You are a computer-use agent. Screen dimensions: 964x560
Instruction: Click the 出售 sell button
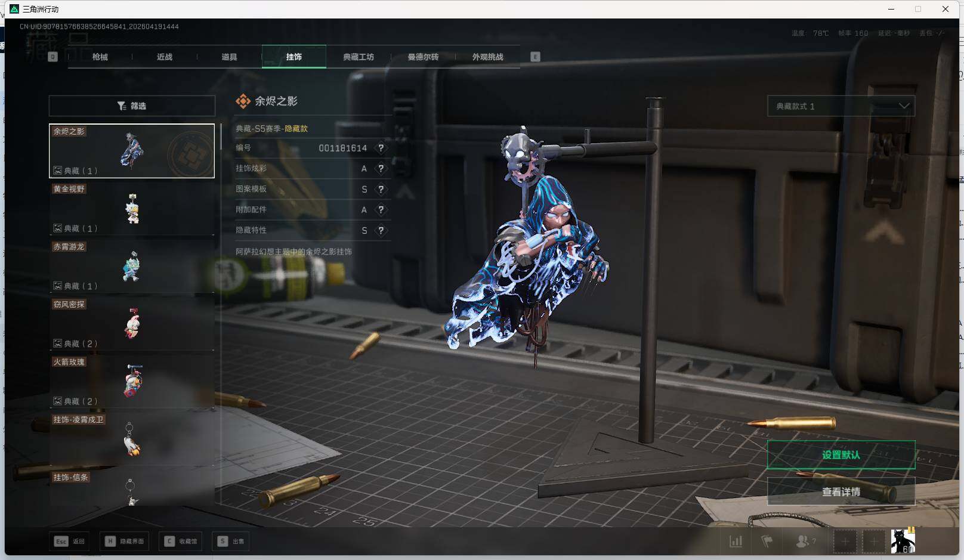pos(231,542)
